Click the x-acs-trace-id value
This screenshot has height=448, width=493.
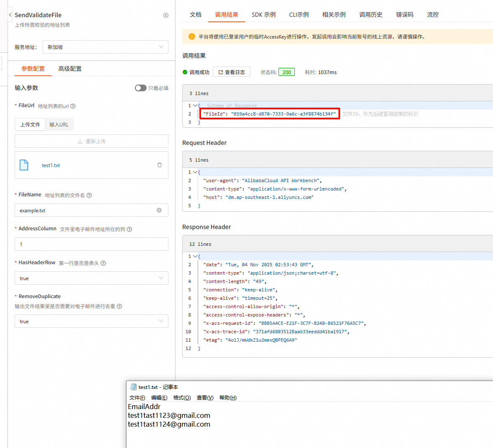pos(300,332)
